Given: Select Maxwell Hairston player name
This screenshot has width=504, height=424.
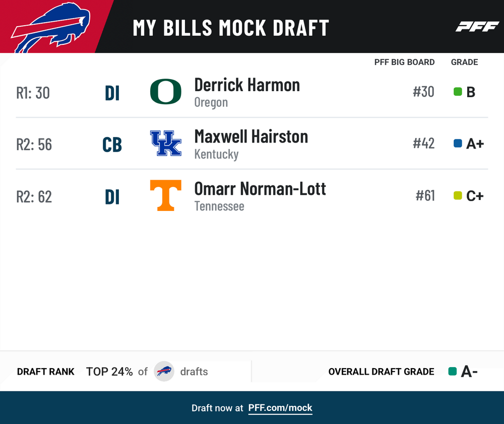Looking at the screenshot, I should pyautogui.click(x=251, y=136).
